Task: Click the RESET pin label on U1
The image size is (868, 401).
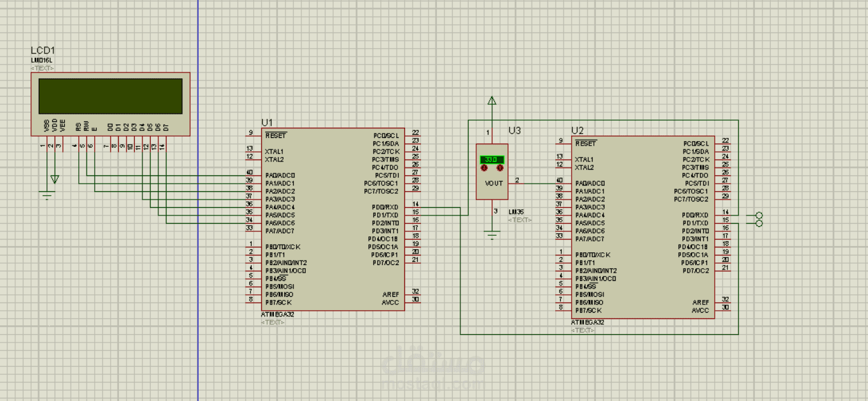Action: pos(275,135)
